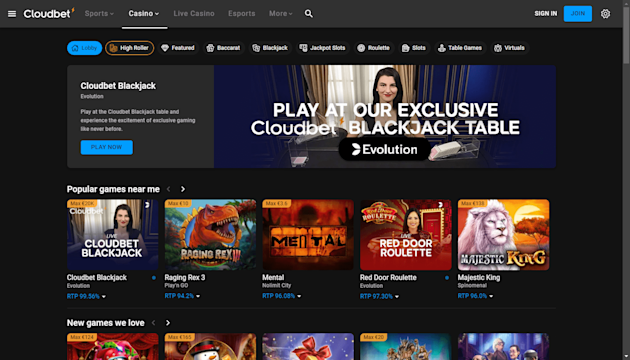The image size is (630, 360).
Task: Select the Featured category with diamond icon
Action: 178,48
